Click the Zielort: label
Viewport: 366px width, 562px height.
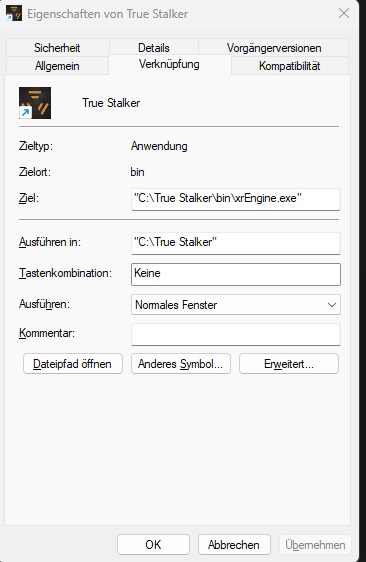(35, 172)
